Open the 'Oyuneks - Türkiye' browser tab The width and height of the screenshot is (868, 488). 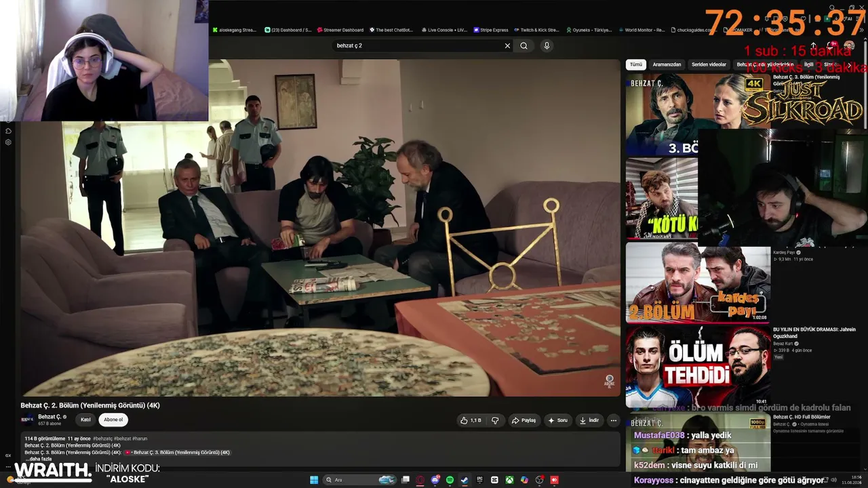[x=588, y=30]
